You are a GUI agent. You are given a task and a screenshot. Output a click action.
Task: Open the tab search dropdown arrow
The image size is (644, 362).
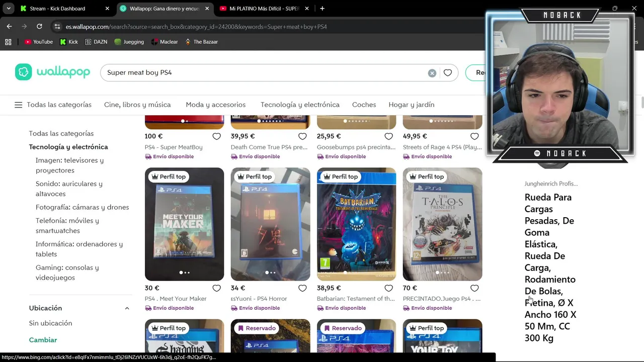[x=9, y=9]
